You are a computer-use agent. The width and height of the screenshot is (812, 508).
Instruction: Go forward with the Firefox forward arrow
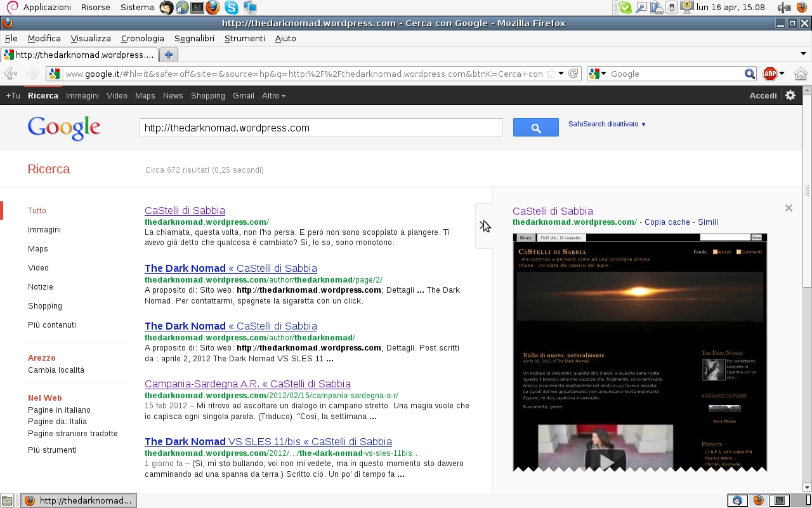pos(32,74)
